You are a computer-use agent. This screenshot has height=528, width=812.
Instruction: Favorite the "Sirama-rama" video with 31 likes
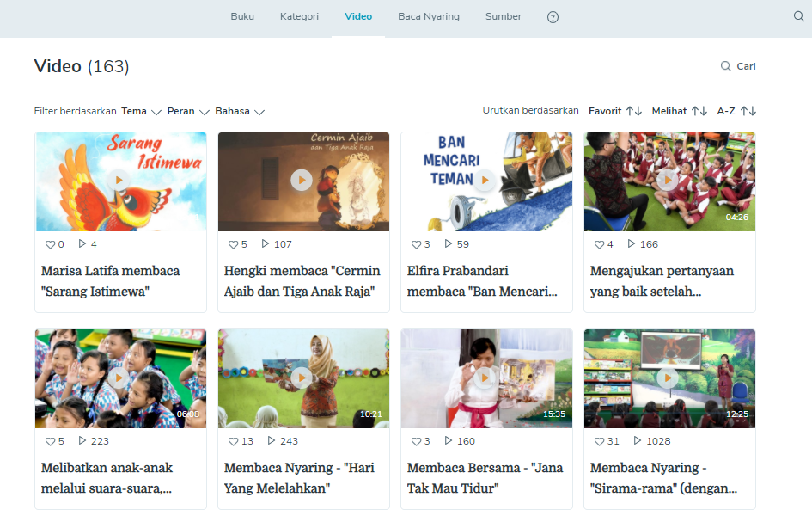(x=599, y=441)
